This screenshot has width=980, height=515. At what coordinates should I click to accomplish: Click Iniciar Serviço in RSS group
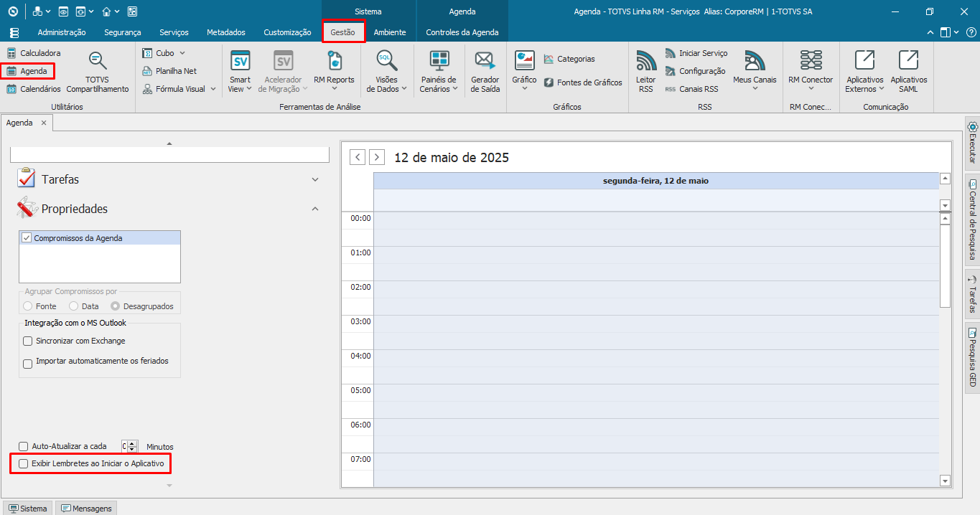click(x=696, y=53)
